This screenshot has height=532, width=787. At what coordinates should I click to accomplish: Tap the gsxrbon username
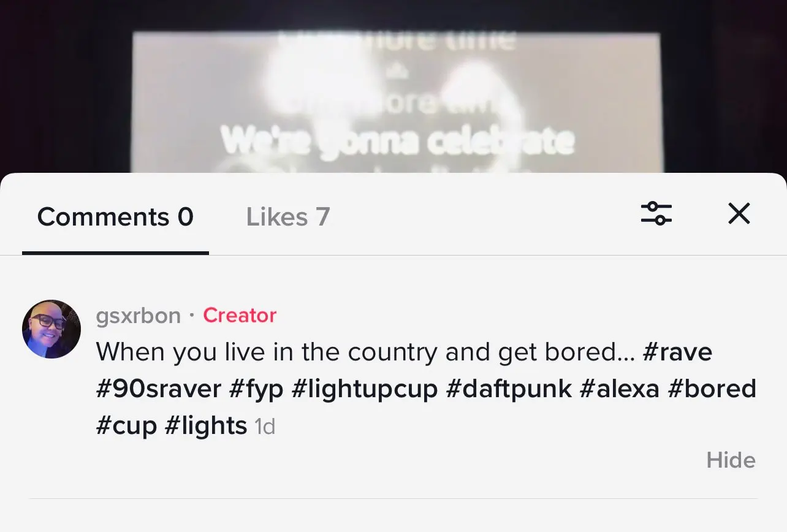click(139, 316)
